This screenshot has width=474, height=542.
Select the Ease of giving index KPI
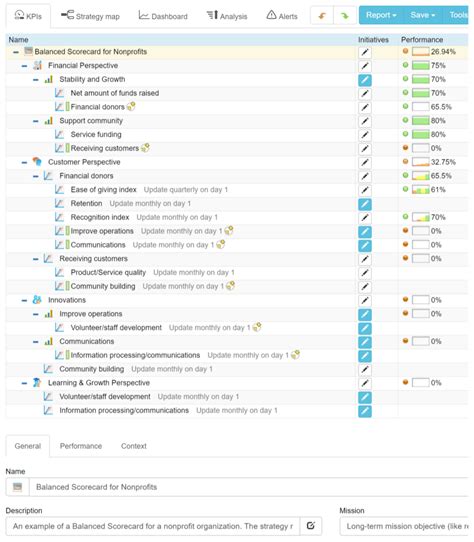point(103,190)
